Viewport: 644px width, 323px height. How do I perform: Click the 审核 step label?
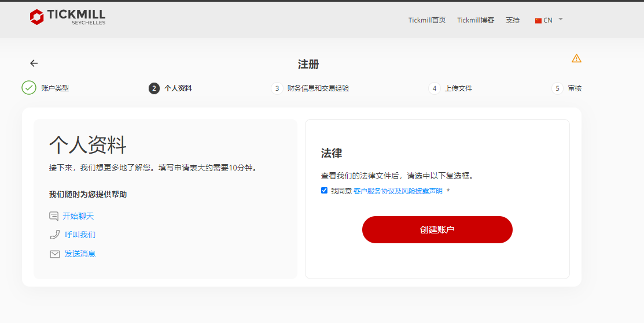pyautogui.click(x=575, y=88)
